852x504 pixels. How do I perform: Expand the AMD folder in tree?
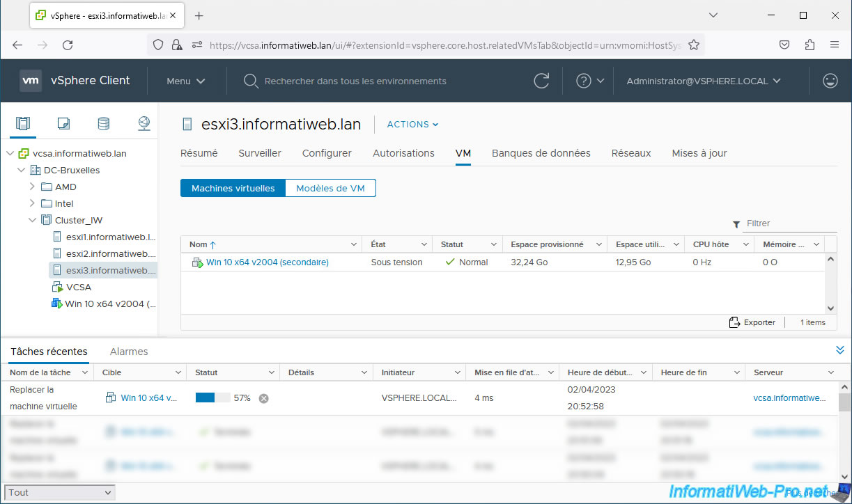32,187
